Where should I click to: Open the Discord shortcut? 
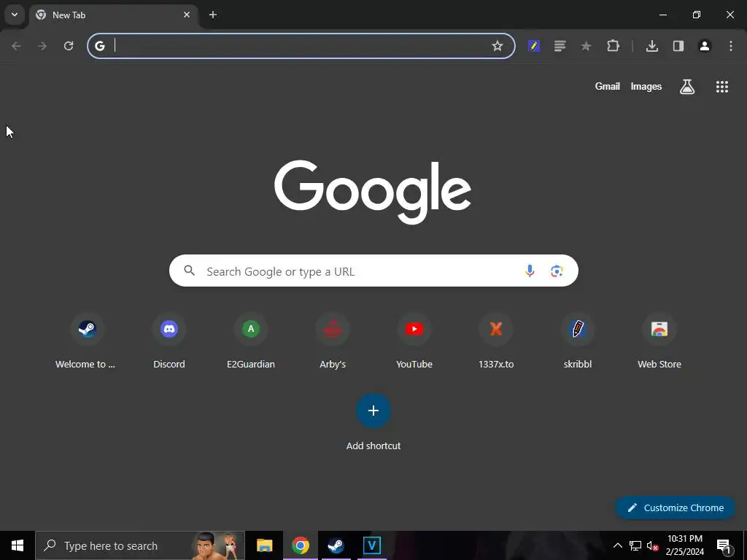(169, 341)
